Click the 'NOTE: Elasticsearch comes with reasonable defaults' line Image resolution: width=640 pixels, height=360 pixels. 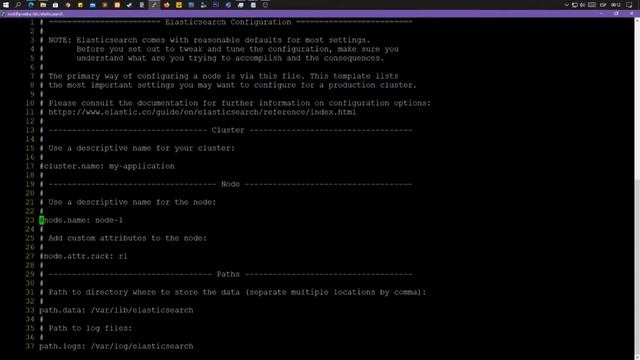[209, 40]
